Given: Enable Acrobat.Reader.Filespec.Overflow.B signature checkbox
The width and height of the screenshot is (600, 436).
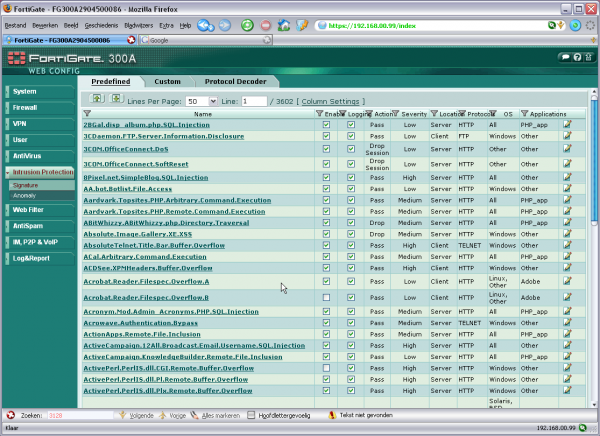Looking at the screenshot, I should [x=326, y=297].
